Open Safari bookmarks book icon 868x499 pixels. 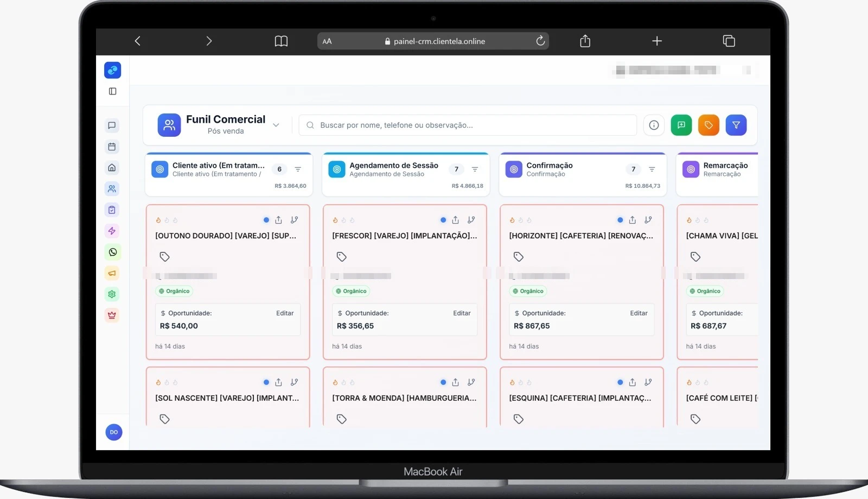[x=281, y=41]
